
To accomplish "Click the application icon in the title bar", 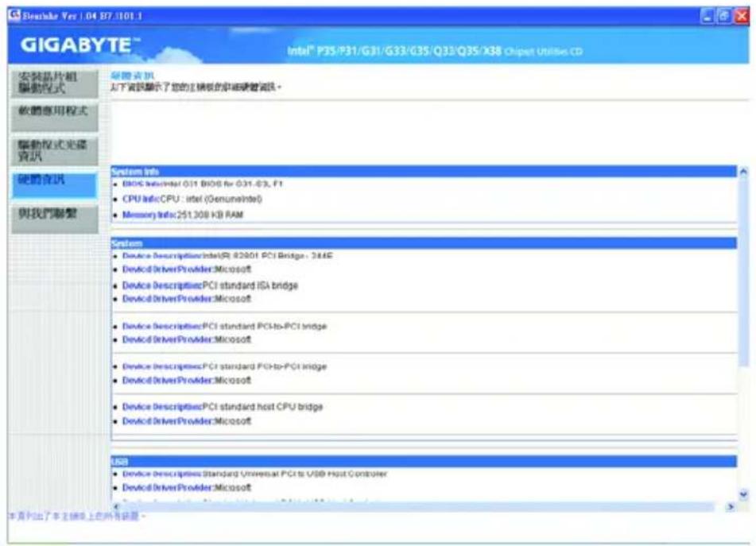I will click(x=14, y=15).
